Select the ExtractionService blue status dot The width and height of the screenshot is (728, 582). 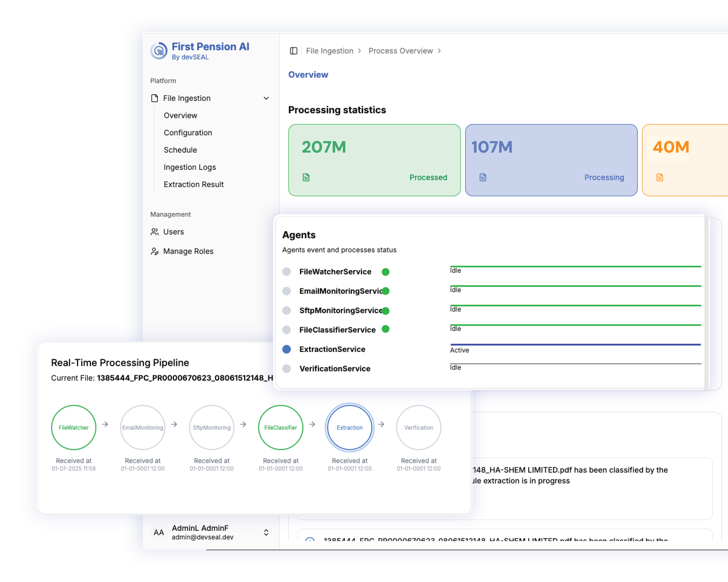[x=287, y=349]
